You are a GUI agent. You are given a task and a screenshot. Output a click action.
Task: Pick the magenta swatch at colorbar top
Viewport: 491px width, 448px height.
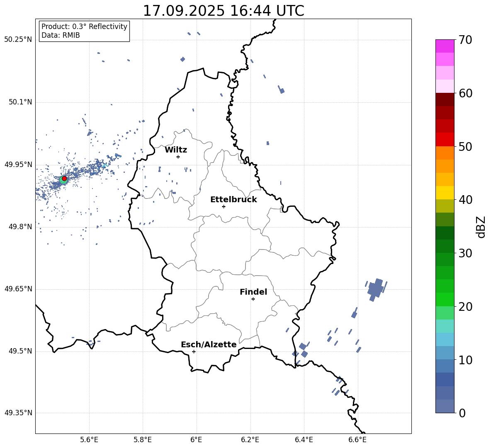tap(445, 46)
